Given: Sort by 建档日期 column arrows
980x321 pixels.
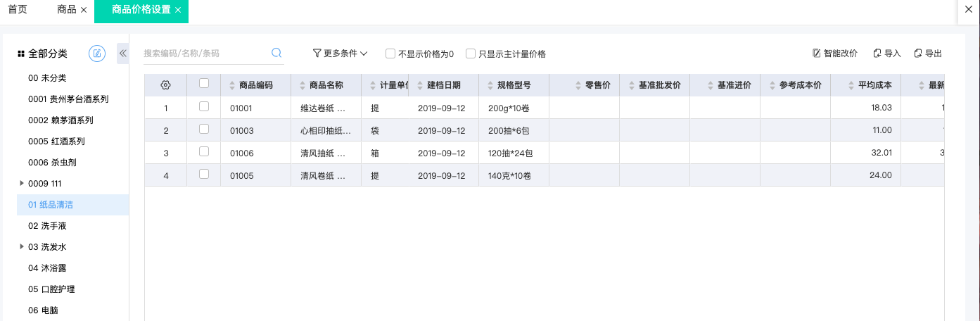Looking at the screenshot, I should pyautogui.click(x=421, y=86).
